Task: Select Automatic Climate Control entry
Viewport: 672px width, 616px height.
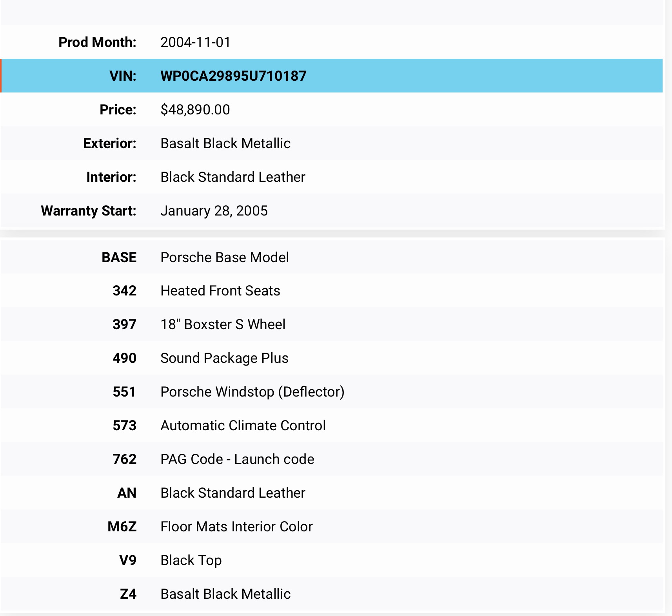Action: pos(243,426)
